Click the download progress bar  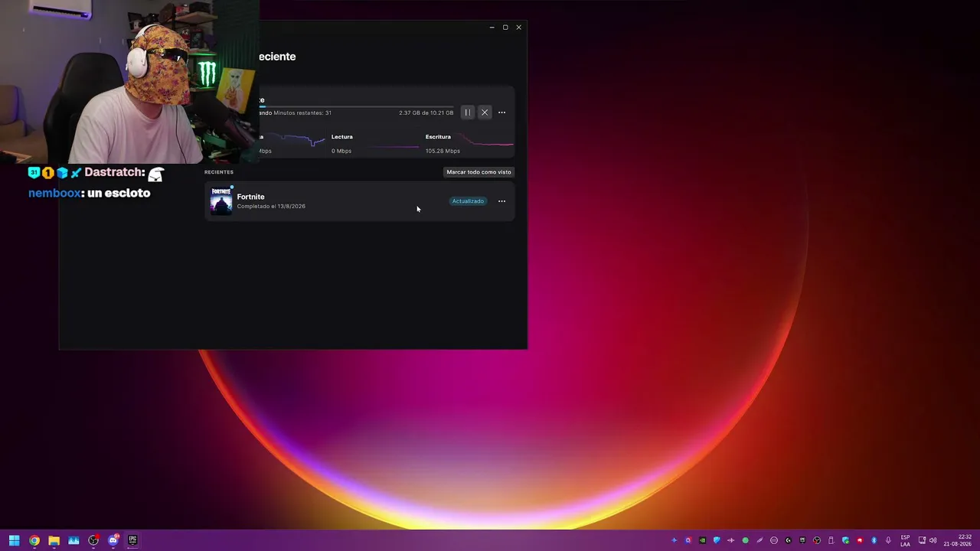(x=356, y=106)
